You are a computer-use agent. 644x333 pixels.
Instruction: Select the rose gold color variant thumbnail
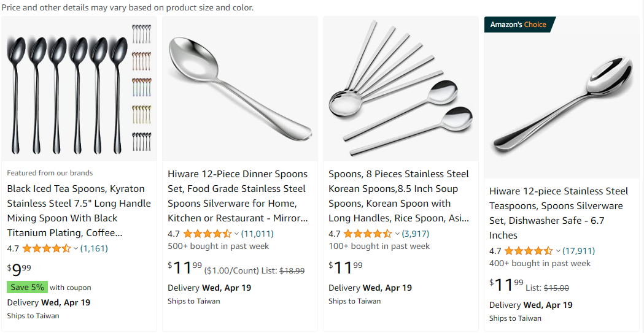(x=141, y=61)
